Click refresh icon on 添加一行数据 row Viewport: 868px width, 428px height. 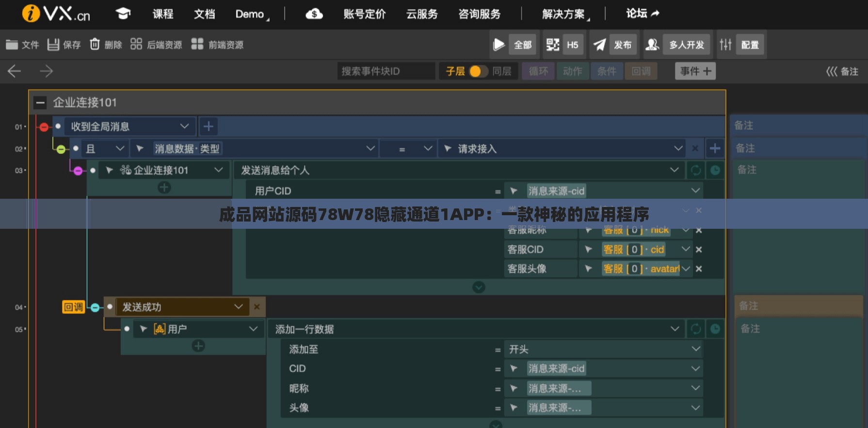(696, 329)
